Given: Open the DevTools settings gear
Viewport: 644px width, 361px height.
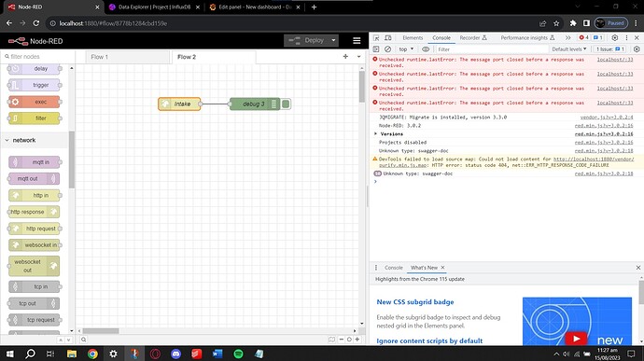Looking at the screenshot, I should click(x=614, y=38).
